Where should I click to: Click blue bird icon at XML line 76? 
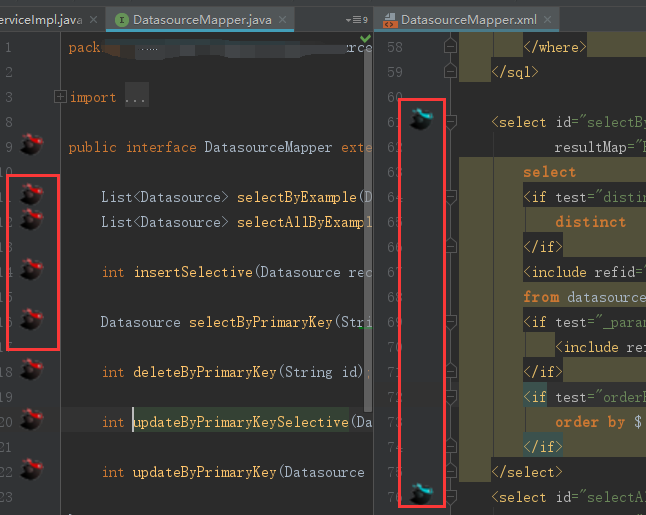click(x=422, y=494)
